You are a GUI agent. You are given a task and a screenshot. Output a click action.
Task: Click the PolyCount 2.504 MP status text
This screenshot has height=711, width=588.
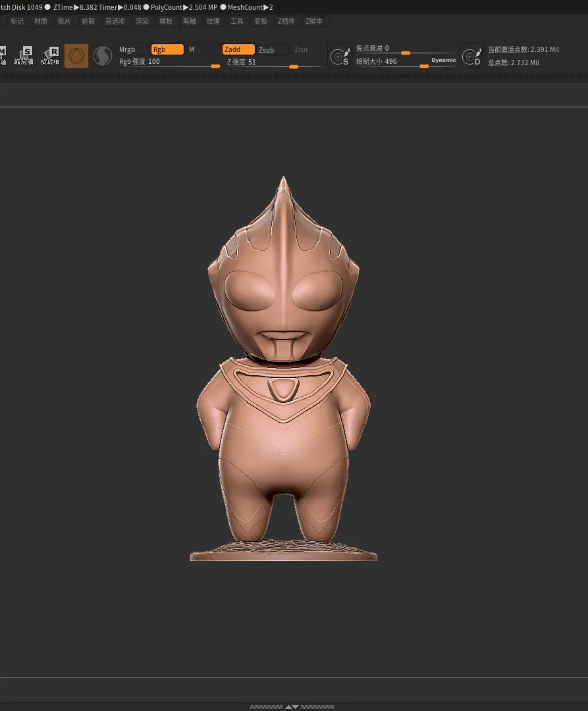(184, 7)
